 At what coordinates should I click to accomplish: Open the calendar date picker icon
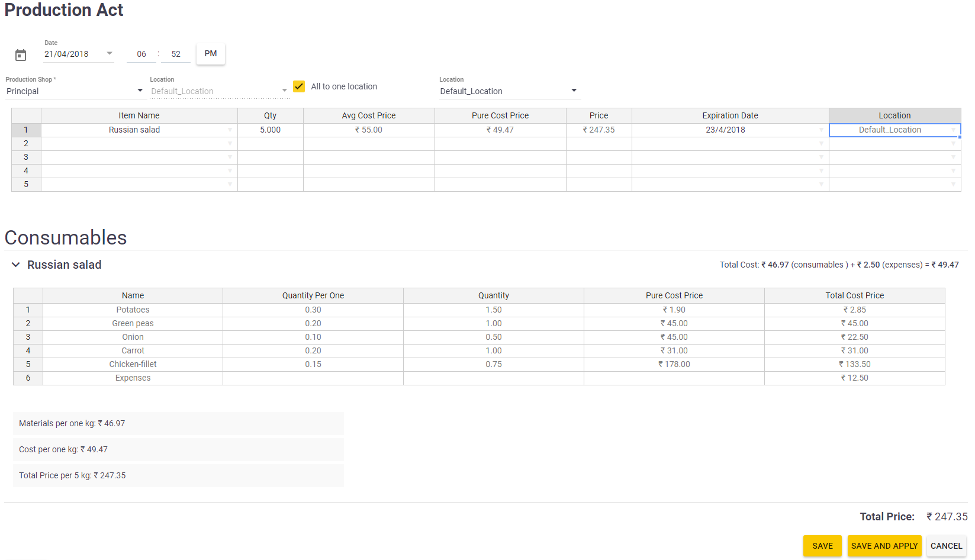point(21,55)
